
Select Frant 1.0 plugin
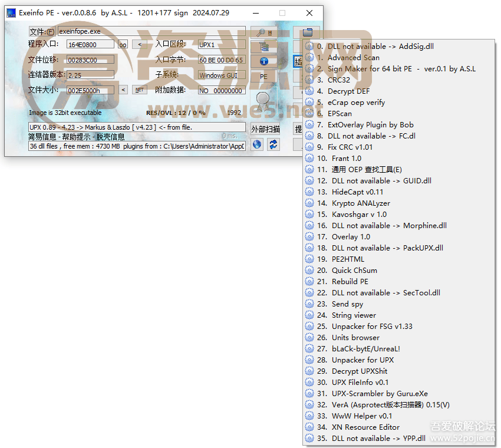(x=398, y=158)
